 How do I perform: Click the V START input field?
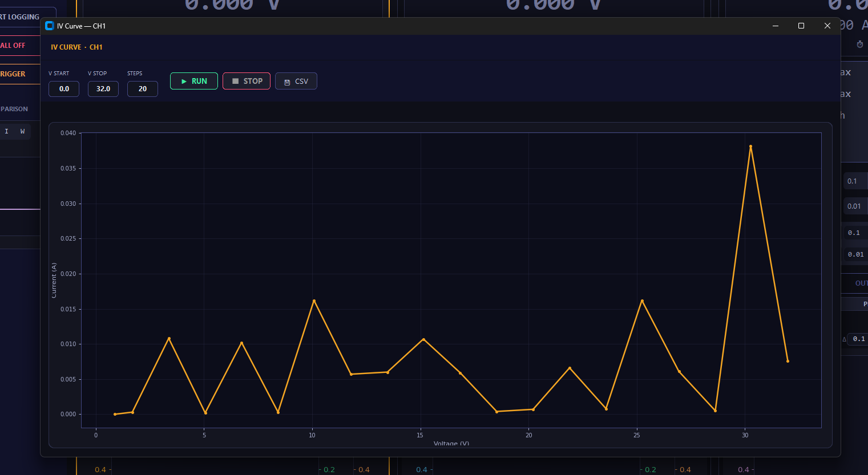(x=64, y=89)
